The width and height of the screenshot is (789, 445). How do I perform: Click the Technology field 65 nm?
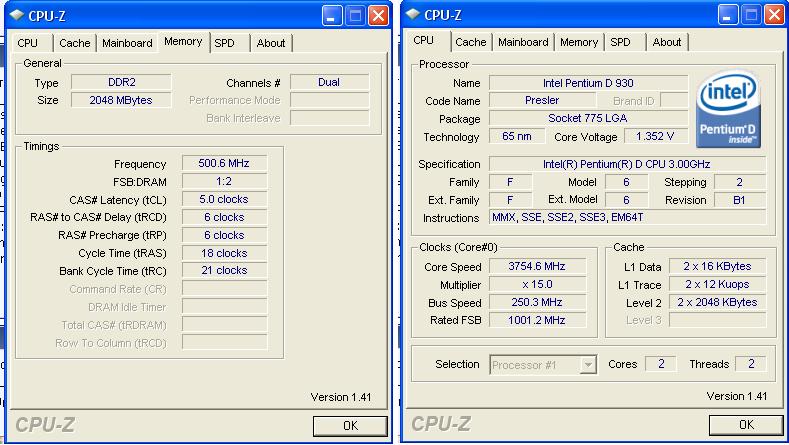[x=517, y=136]
